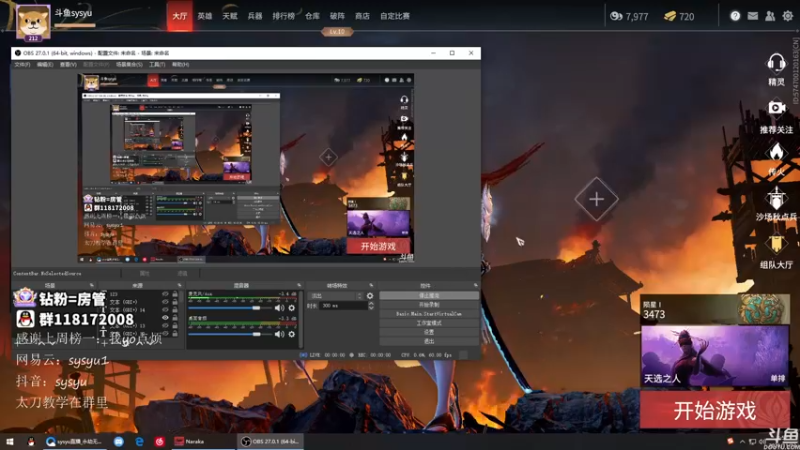
Task: Toggle visibility eye of source ending in 14
Action: [x=165, y=310]
